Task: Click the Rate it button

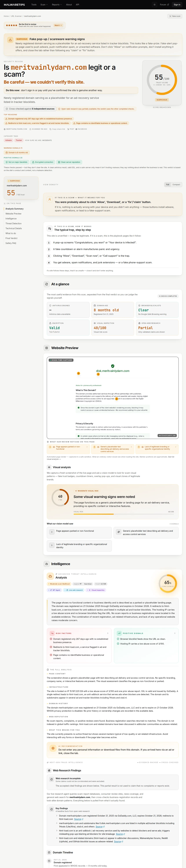Action: 58,25
